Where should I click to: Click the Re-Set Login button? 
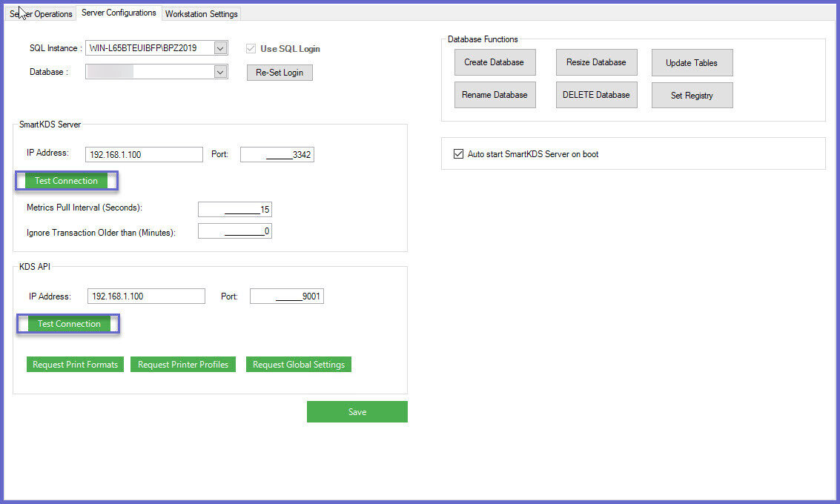pyautogui.click(x=280, y=73)
